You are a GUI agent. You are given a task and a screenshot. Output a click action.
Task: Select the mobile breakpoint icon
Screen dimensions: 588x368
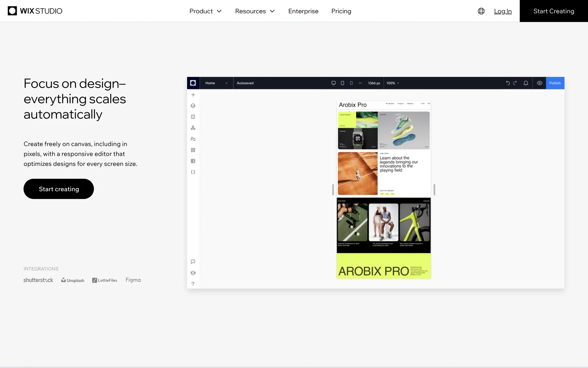click(x=351, y=83)
